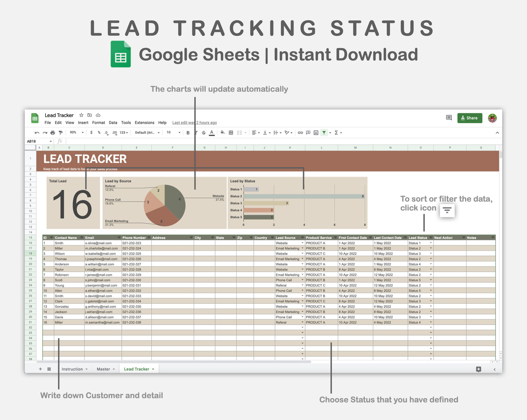
Task: Select the Print icon in toolbar
Action: (53, 132)
